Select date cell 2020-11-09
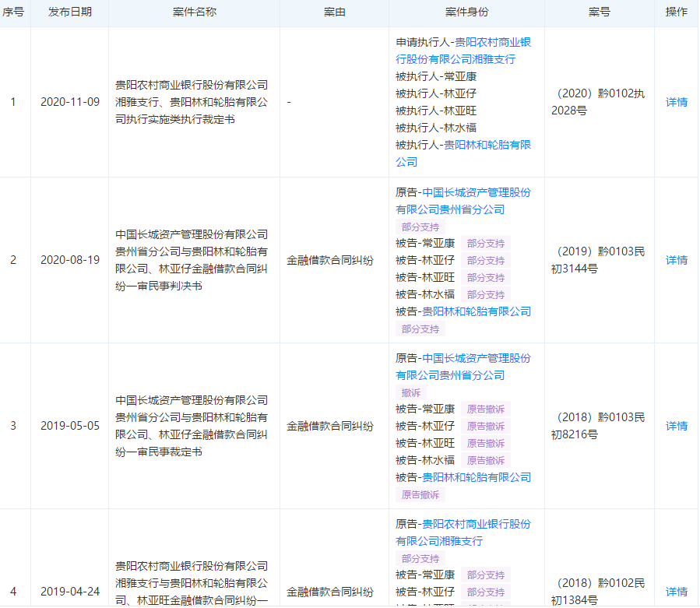Screen dimensions: 700x608 (x=70, y=102)
